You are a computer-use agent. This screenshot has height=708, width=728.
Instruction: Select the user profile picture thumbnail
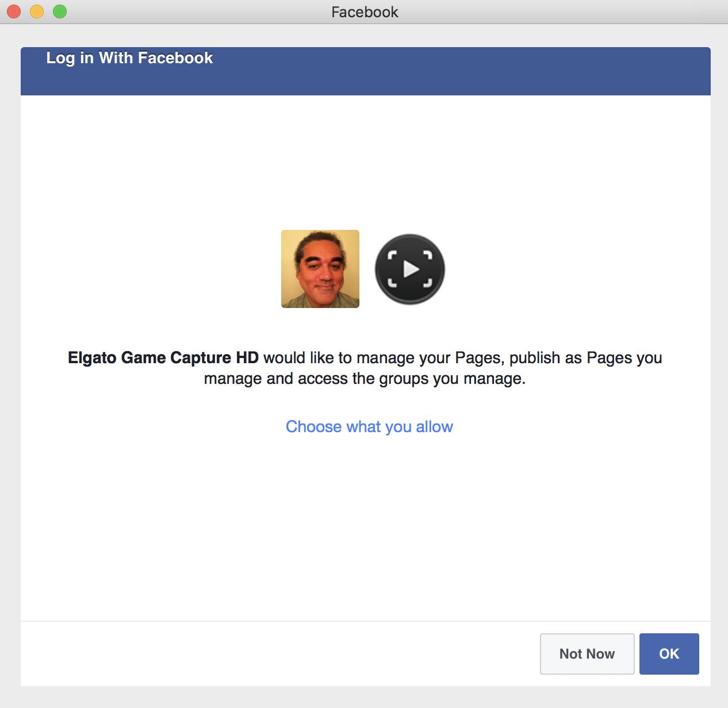point(320,269)
